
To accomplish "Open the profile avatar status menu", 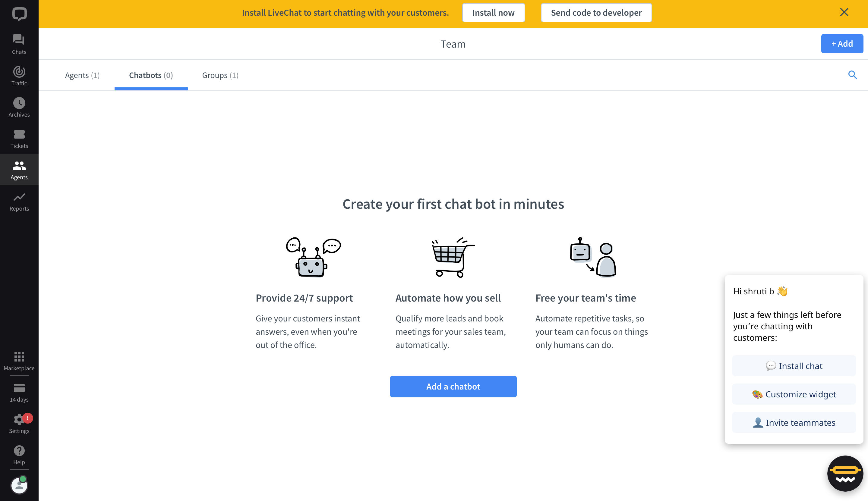I will (x=19, y=485).
